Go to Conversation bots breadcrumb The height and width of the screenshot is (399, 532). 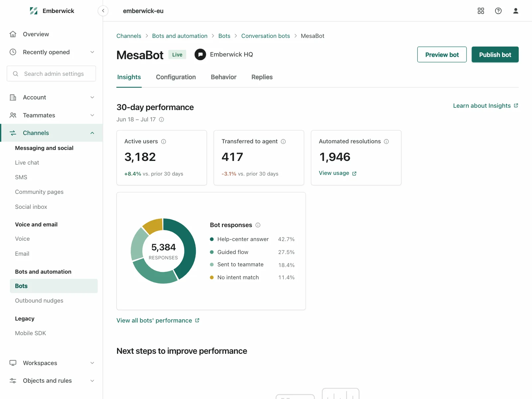pos(266,36)
